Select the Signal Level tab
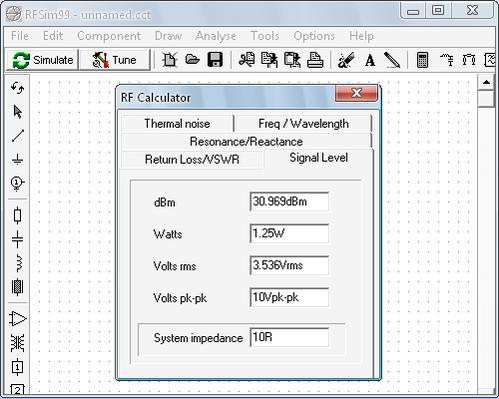499x399 pixels. pos(318,158)
